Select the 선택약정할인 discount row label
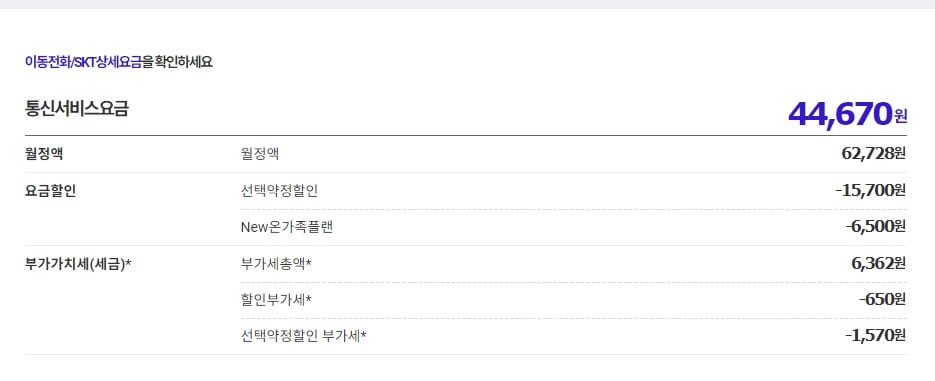 (x=279, y=191)
